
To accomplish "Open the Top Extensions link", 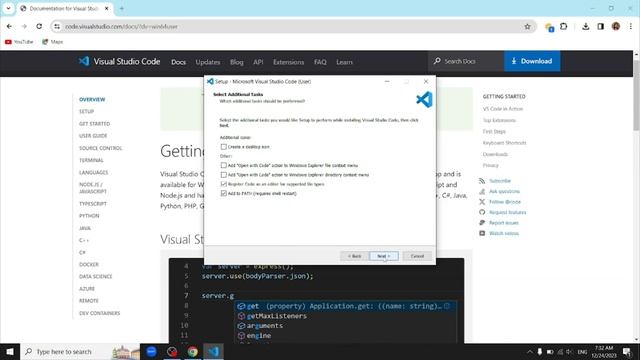I will pyautogui.click(x=499, y=120).
